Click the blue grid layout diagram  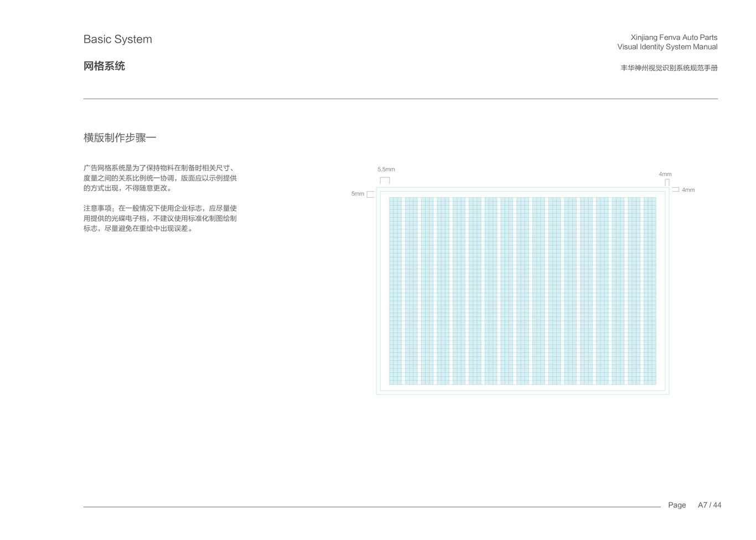click(522, 291)
